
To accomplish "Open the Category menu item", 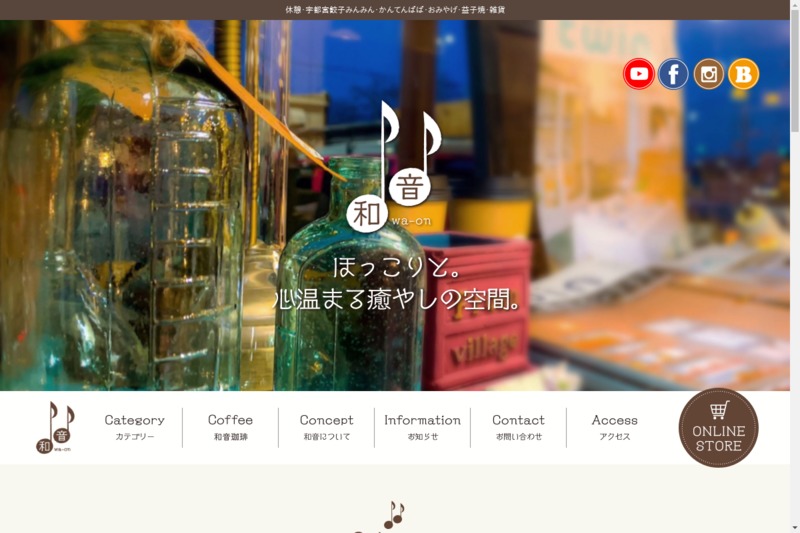I will click(x=135, y=427).
